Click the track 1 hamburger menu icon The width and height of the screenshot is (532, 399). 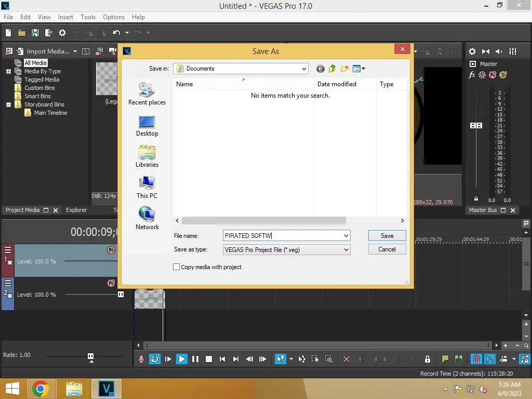[8, 250]
